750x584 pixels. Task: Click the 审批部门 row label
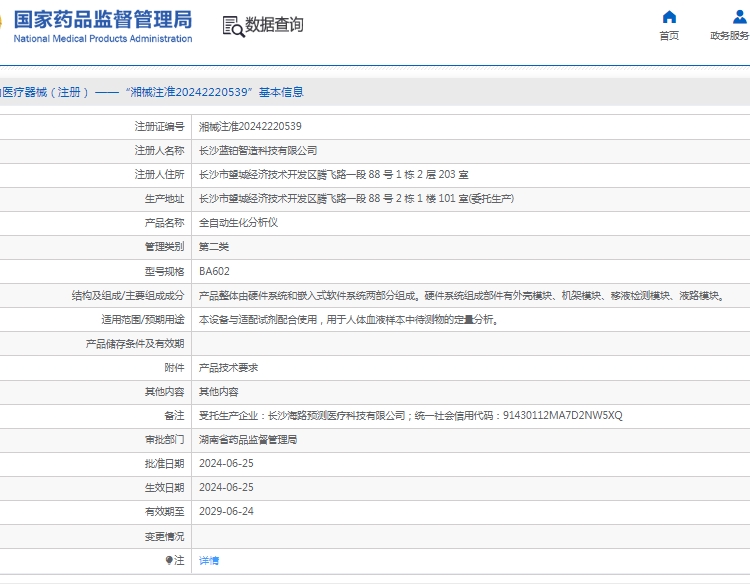[165, 440]
